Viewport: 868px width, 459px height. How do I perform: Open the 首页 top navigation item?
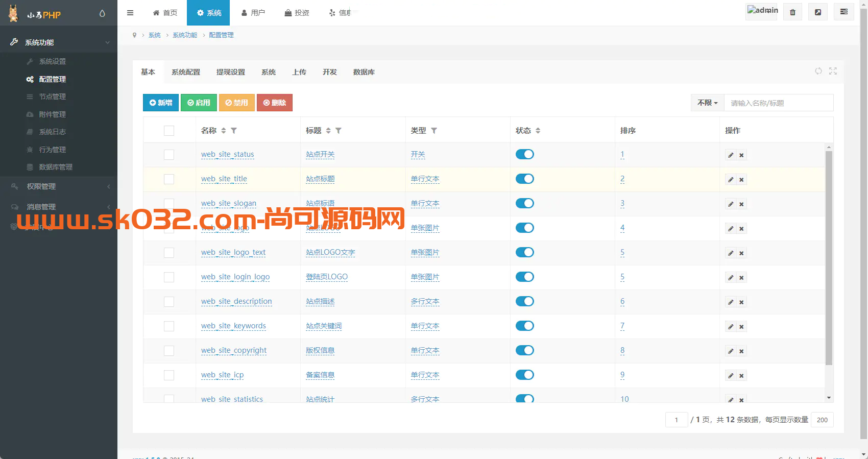pyautogui.click(x=165, y=13)
